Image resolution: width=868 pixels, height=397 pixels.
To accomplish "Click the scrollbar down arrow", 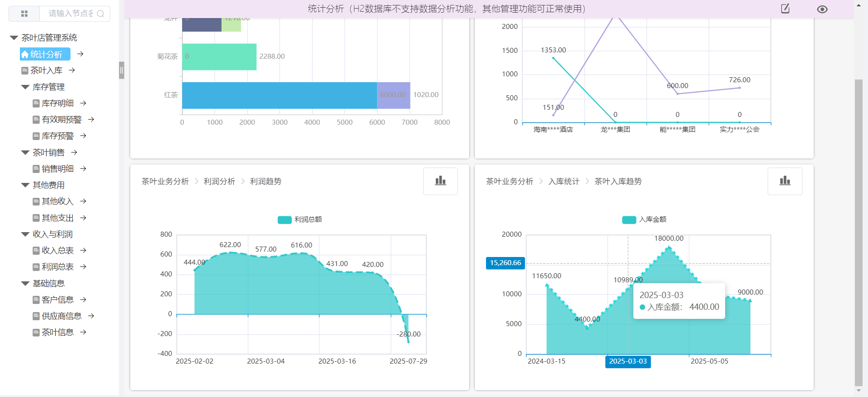I will 859,391.
